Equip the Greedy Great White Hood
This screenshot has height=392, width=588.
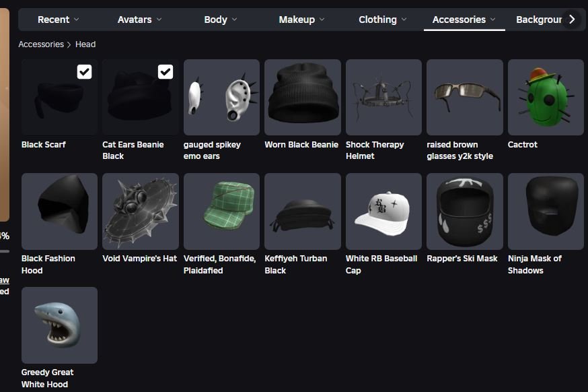coord(60,325)
